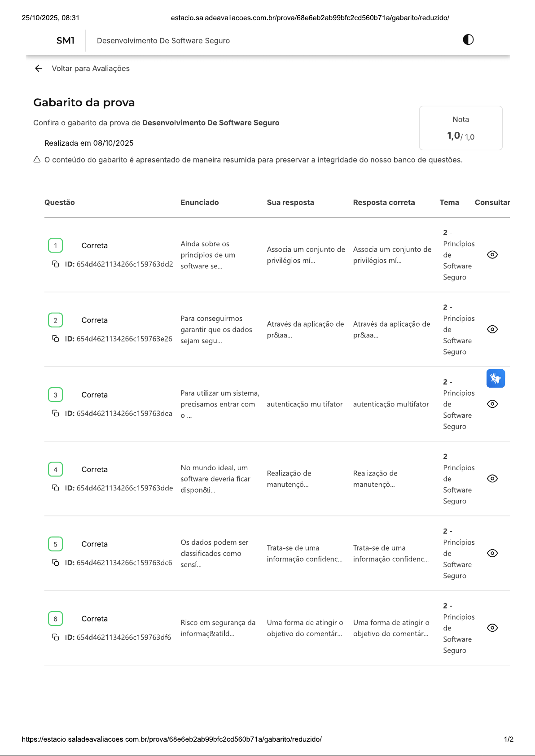Copy the ID of question 4
The width and height of the screenshot is (535, 756).
click(56, 488)
